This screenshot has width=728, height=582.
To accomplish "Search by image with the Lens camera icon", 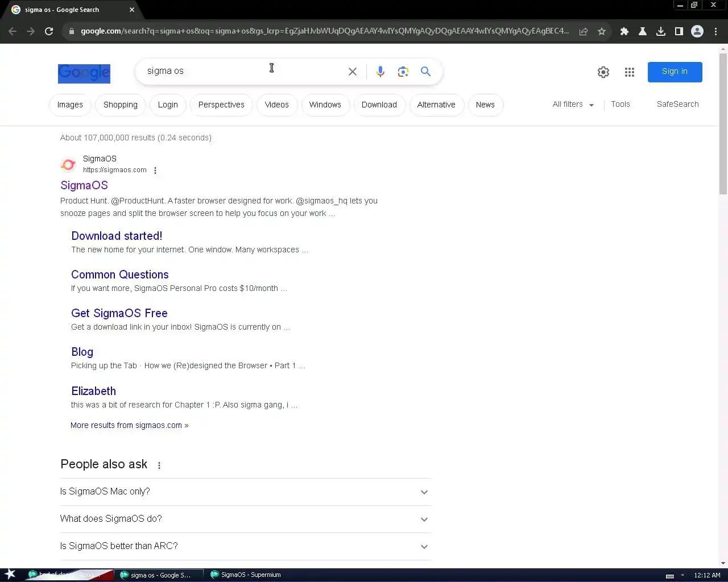I will point(403,72).
